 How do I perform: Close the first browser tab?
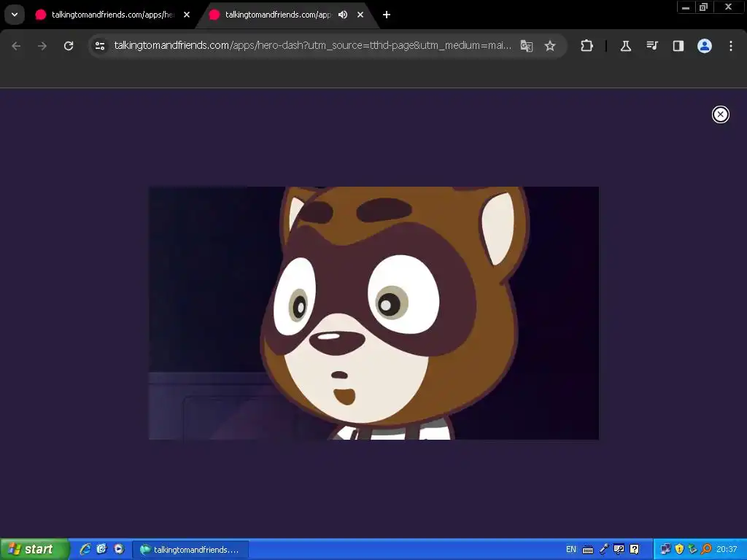[187, 15]
